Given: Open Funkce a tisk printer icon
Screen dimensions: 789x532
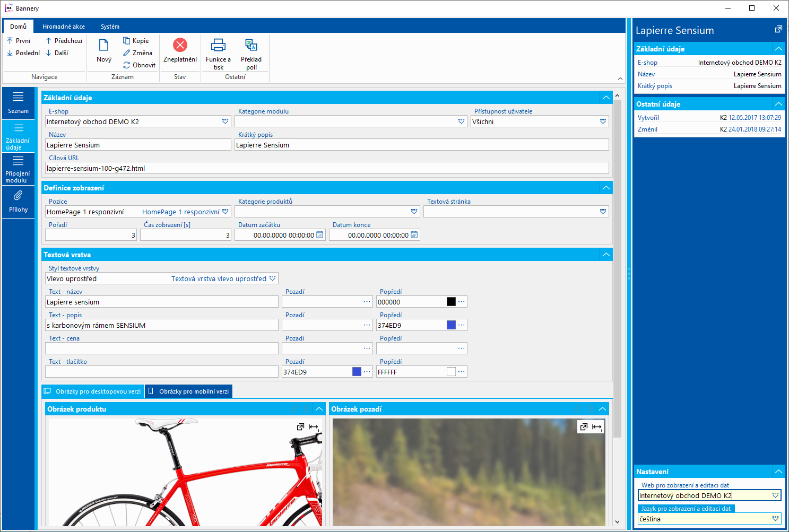Looking at the screenshot, I should pyautogui.click(x=219, y=45).
